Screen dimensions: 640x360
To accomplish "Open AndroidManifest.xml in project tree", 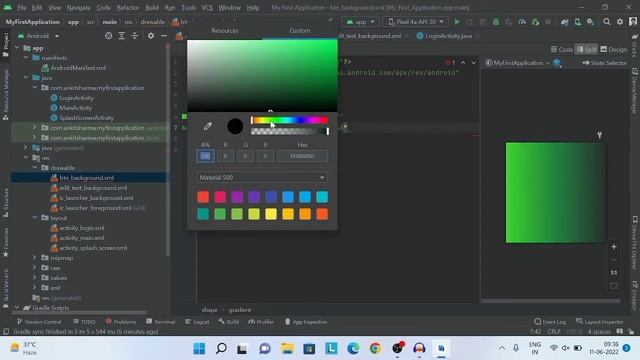I will 78,68.
